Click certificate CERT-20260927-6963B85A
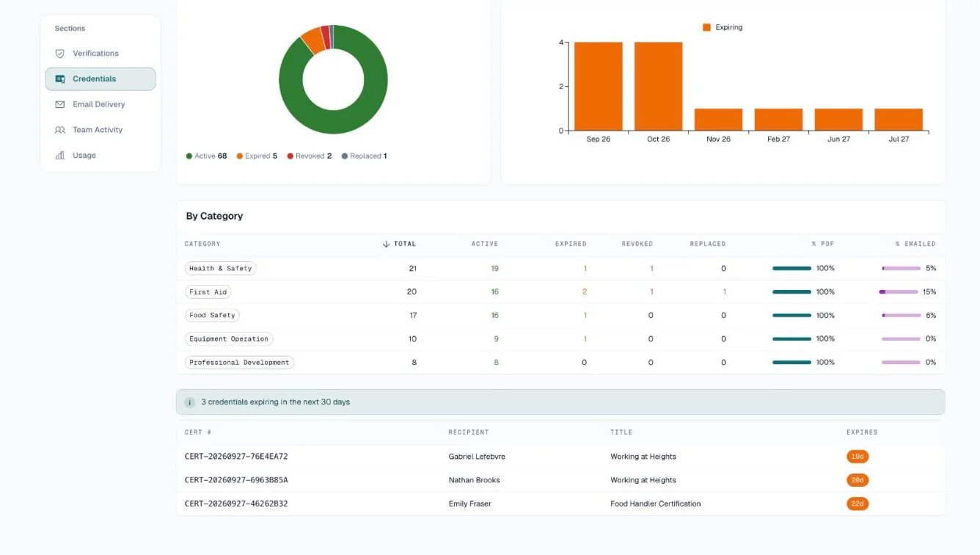Image resolution: width=980 pixels, height=555 pixels. [x=236, y=480]
